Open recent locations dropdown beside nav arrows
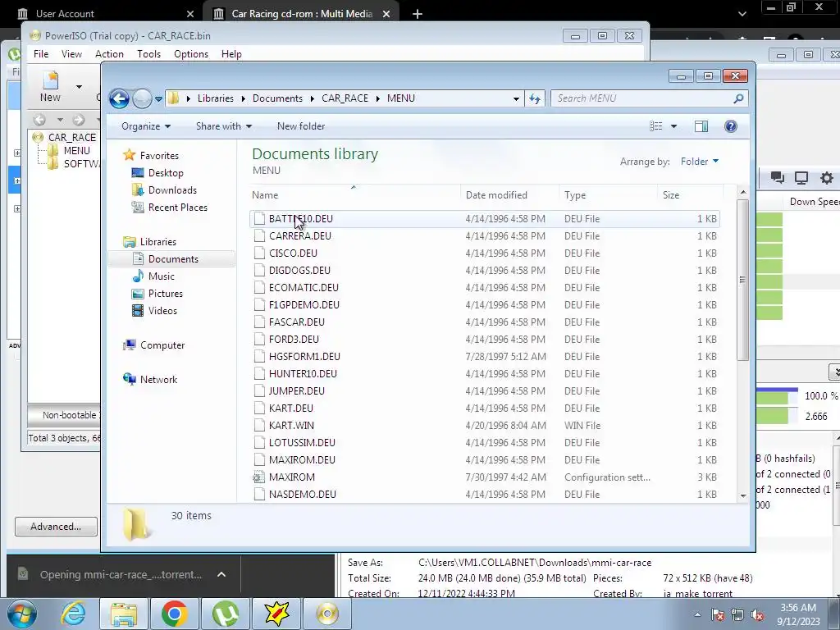The height and width of the screenshot is (630, 840). click(x=158, y=99)
